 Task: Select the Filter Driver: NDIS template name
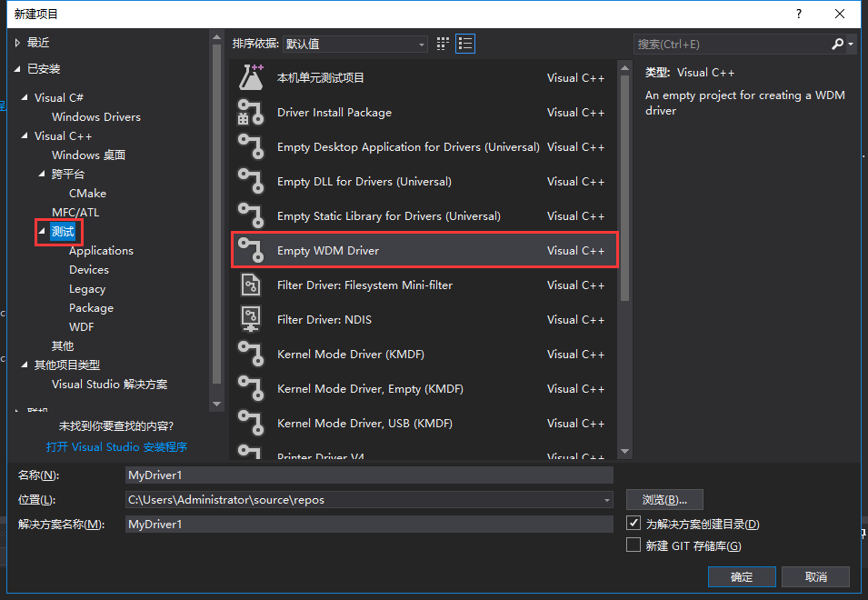[x=324, y=319]
